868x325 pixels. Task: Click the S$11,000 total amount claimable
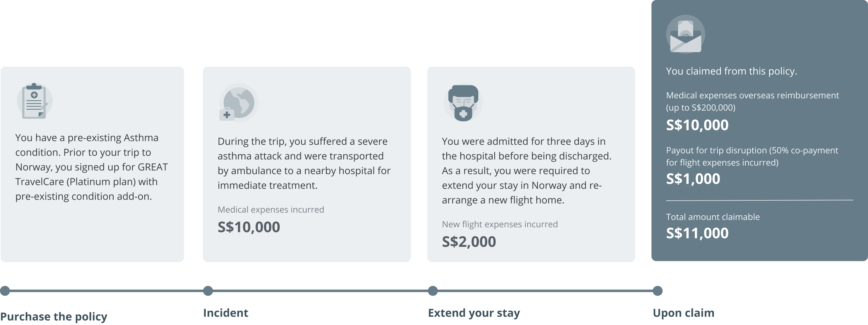pos(697,233)
